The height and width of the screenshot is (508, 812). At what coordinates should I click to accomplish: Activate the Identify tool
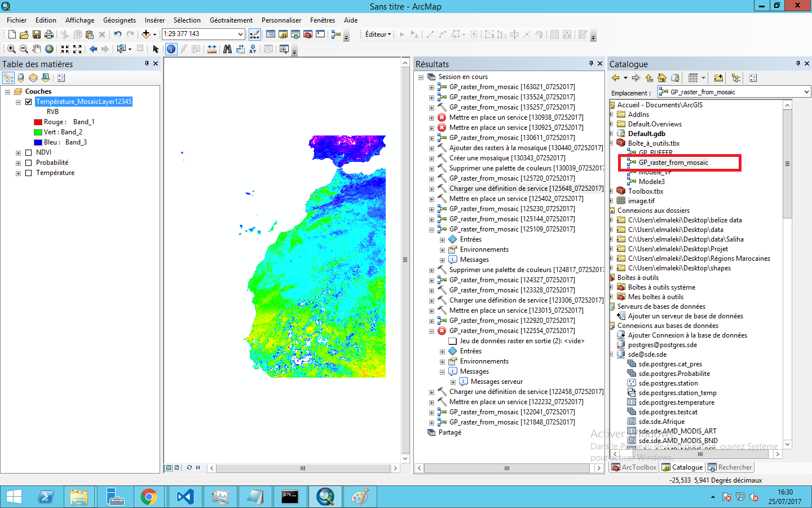click(x=171, y=49)
